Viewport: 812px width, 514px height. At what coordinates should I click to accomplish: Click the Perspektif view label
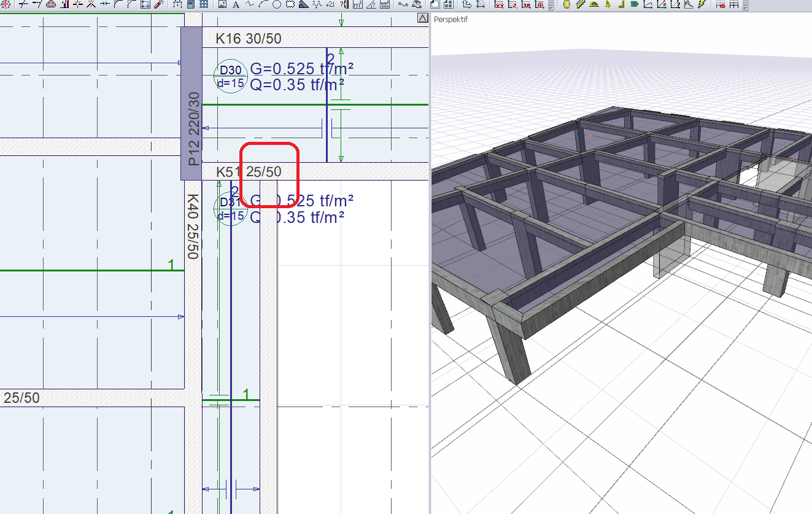coord(450,19)
